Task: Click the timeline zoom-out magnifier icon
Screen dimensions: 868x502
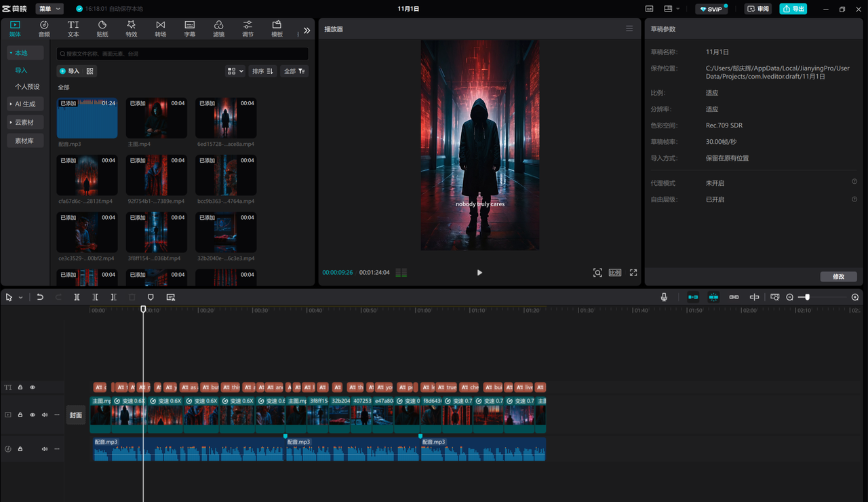Action: pos(790,297)
